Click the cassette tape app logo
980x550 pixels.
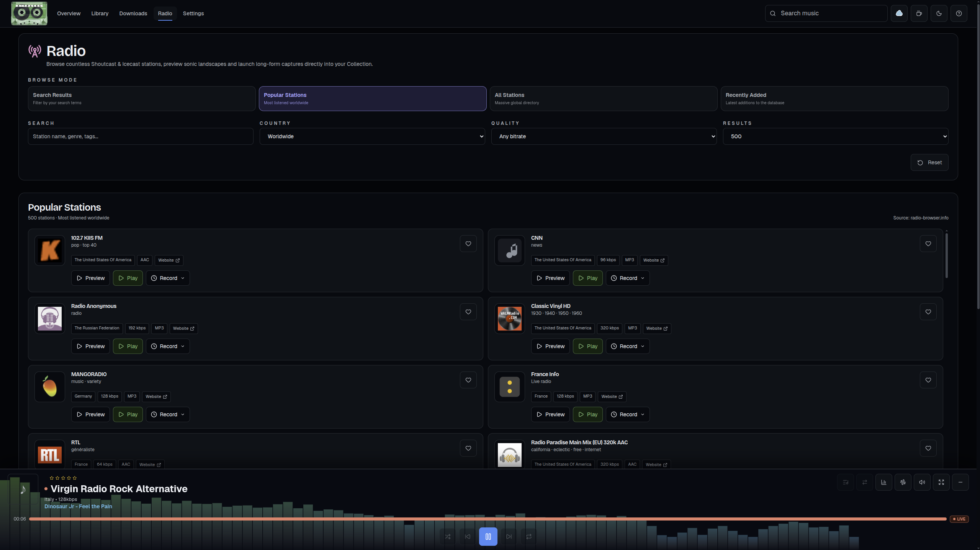pyautogui.click(x=29, y=13)
